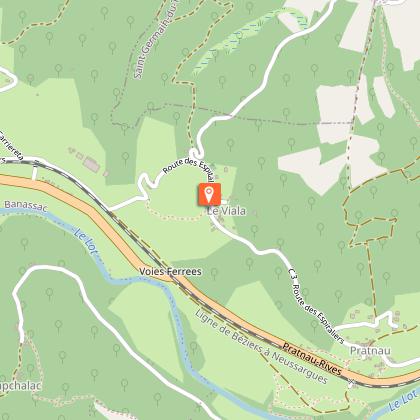
Task: Click the Pratnau-Rives road label
Action: [x=312, y=359]
